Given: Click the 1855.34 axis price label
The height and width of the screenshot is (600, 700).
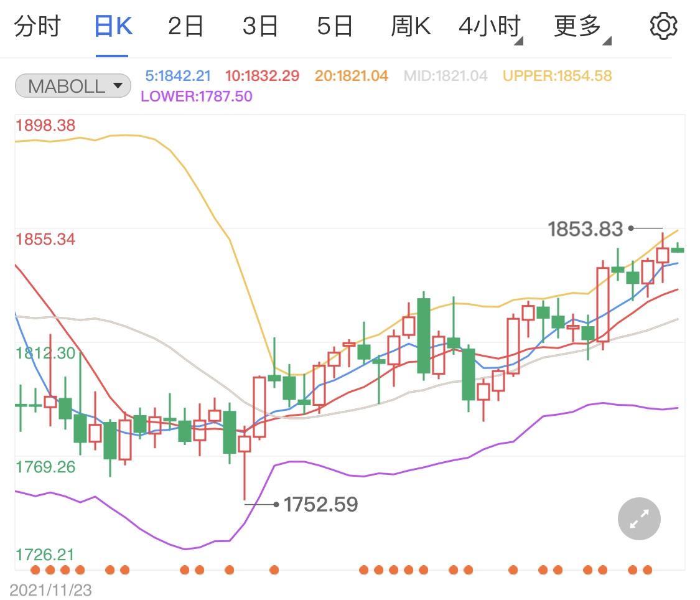Looking at the screenshot, I should [45, 239].
